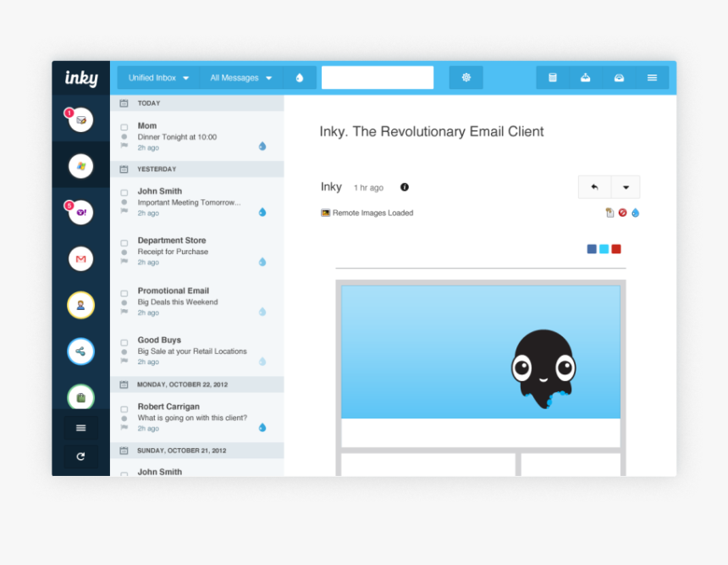Click the Inky octopus mascot image
This screenshot has height=565, width=728.
point(543,368)
